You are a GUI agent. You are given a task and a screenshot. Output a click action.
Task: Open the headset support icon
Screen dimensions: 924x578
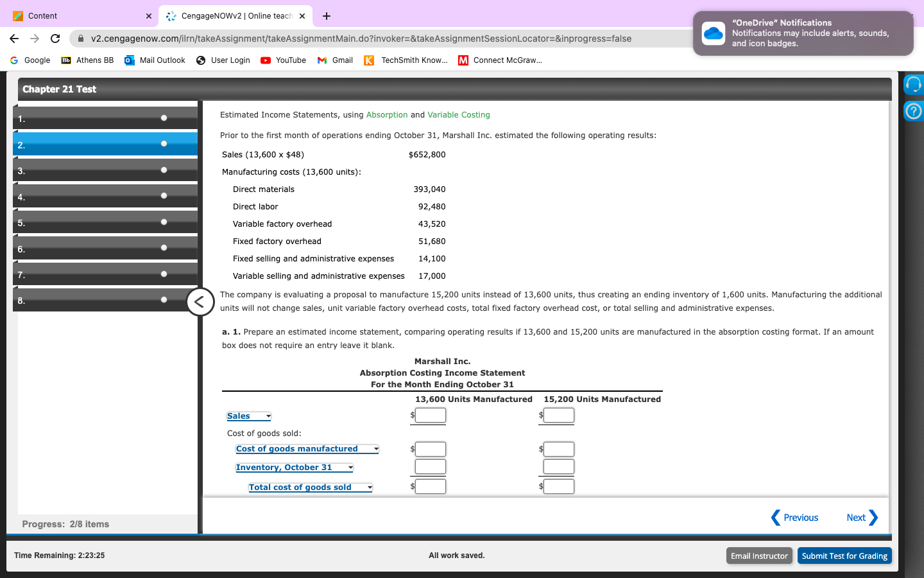click(x=913, y=84)
